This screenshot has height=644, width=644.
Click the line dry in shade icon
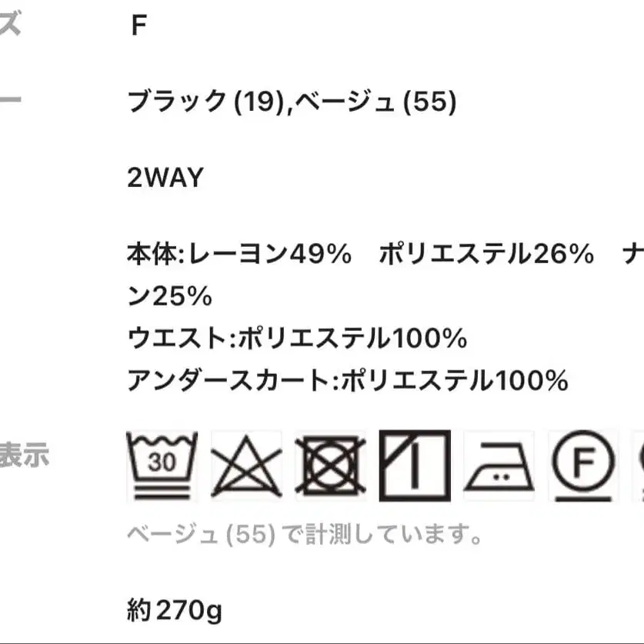(x=415, y=466)
